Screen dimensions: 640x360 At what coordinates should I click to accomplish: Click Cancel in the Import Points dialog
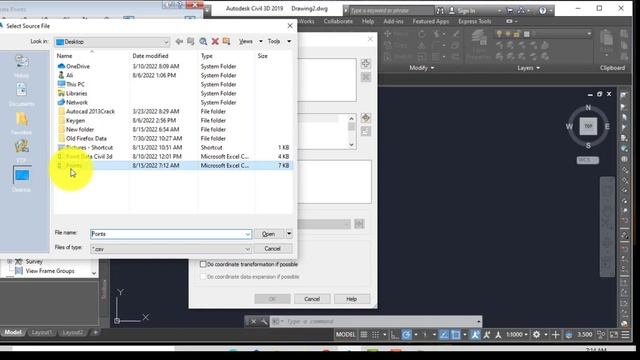click(312, 299)
